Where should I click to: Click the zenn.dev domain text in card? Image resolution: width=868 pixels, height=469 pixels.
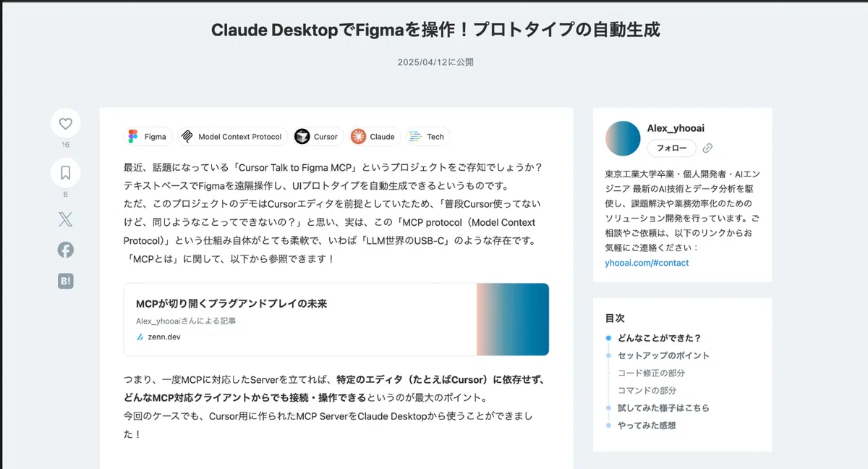[x=164, y=337]
